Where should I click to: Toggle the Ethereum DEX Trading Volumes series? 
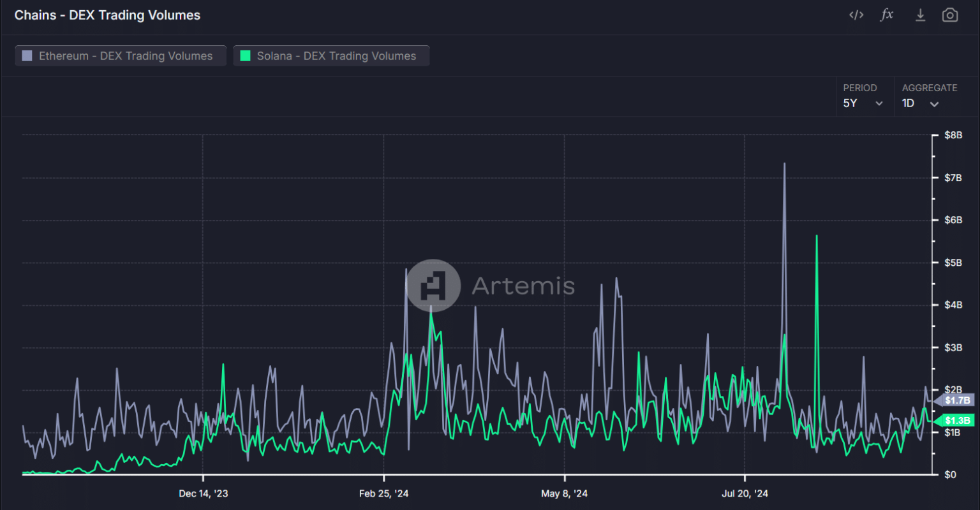(121, 56)
